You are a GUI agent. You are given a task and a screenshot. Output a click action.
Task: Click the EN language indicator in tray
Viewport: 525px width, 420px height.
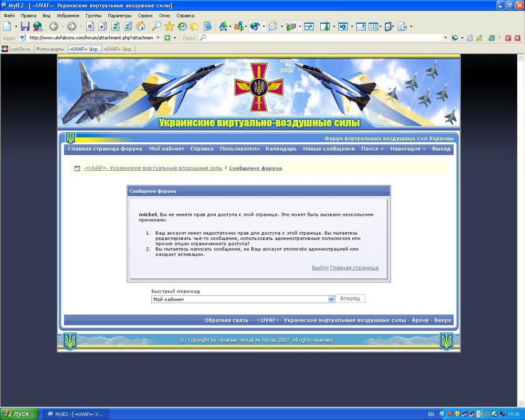(431, 414)
